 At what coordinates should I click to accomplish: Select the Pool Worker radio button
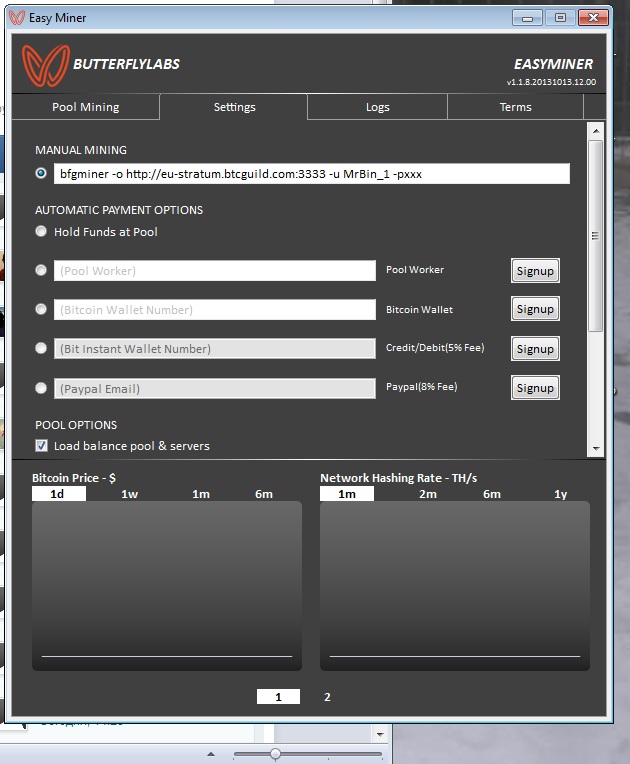pyautogui.click(x=41, y=270)
